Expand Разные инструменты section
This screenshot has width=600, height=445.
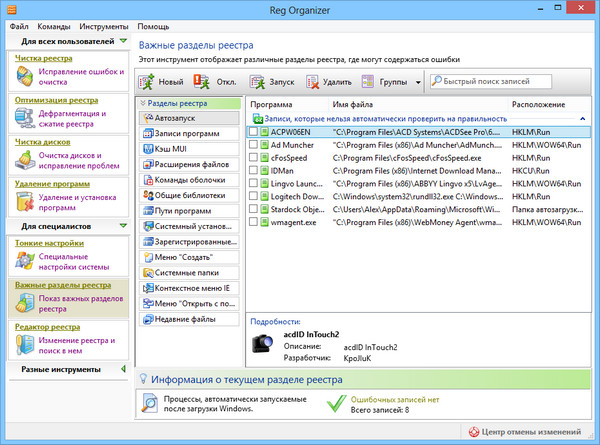[123, 370]
